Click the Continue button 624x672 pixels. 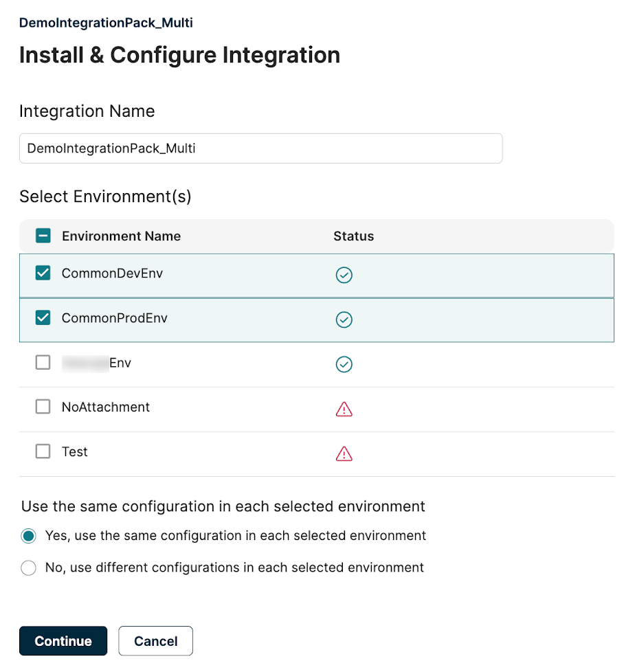point(63,641)
